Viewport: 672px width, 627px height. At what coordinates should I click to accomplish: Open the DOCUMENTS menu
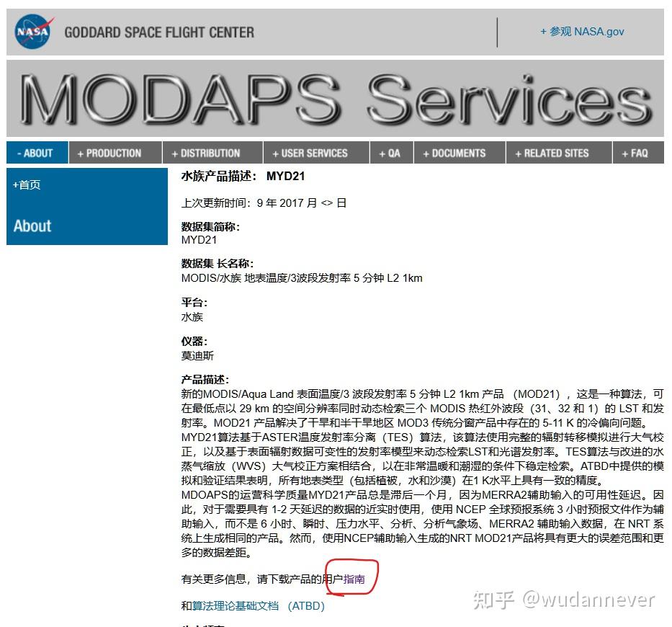pyautogui.click(x=459, y=152)
